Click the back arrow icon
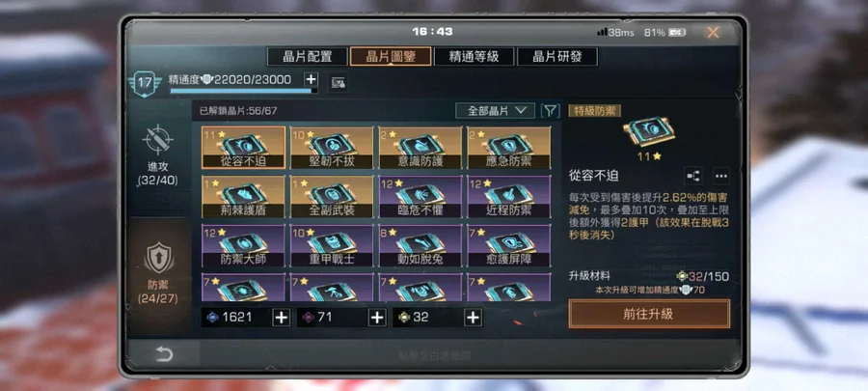The width and height of the screenshot is (868, 391). (164, 354)
